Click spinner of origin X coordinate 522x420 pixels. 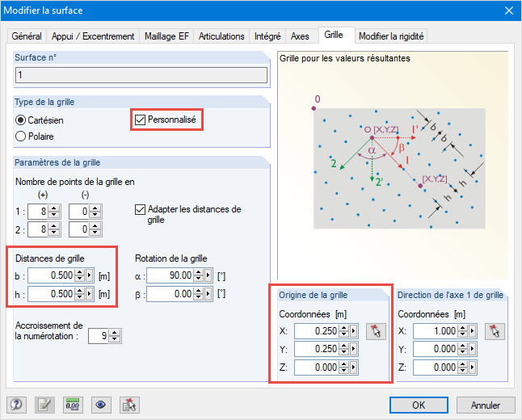click(x=344, y=331)
